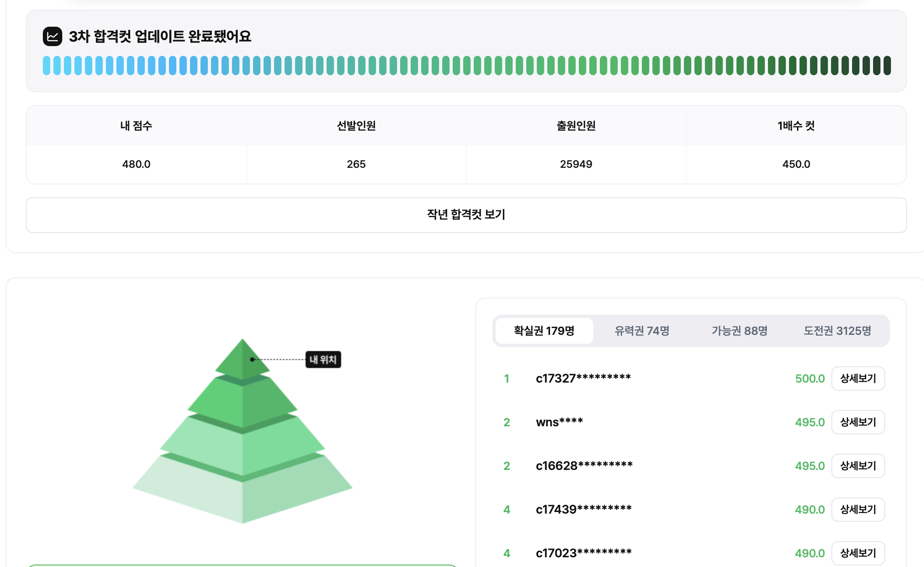Open 상세보기 for c16628*********
Image resolution: width=924 pixels, height=567 pixels.
pos(858,466)
